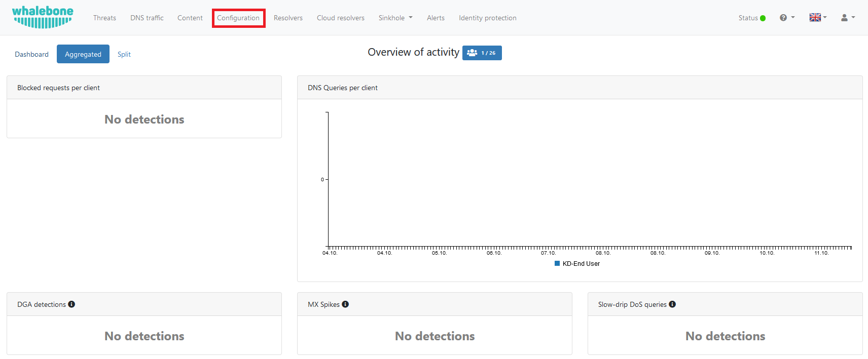This screenshot has width=868, height=359.
Task: Open Identity protection page
Action: pos(487,18)
